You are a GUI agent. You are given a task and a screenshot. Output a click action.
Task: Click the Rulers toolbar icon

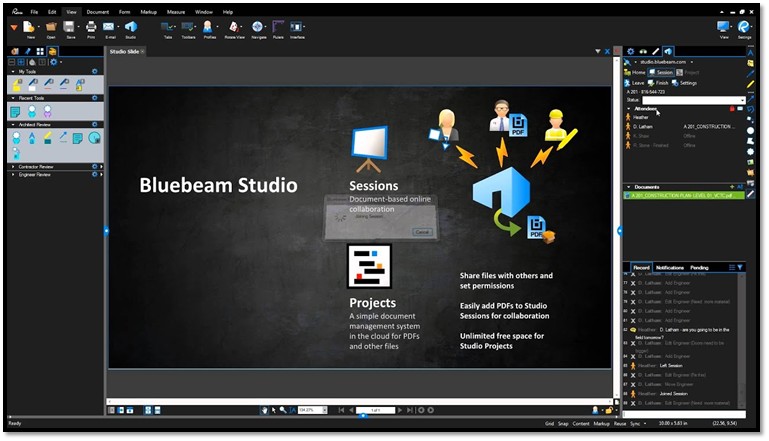coord(279,29)
